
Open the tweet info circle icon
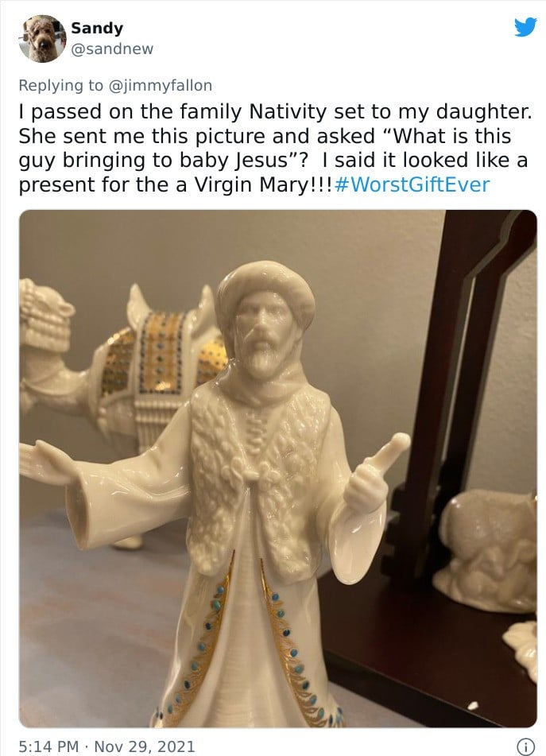click(525, 746)
